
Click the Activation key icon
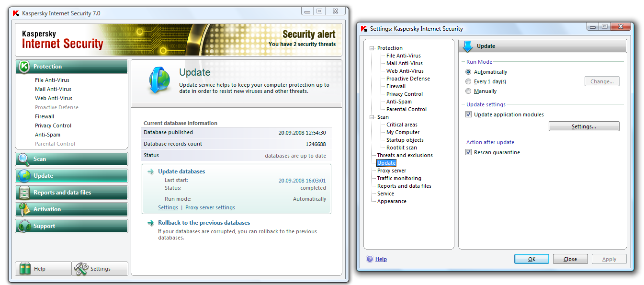click(23, 209)
